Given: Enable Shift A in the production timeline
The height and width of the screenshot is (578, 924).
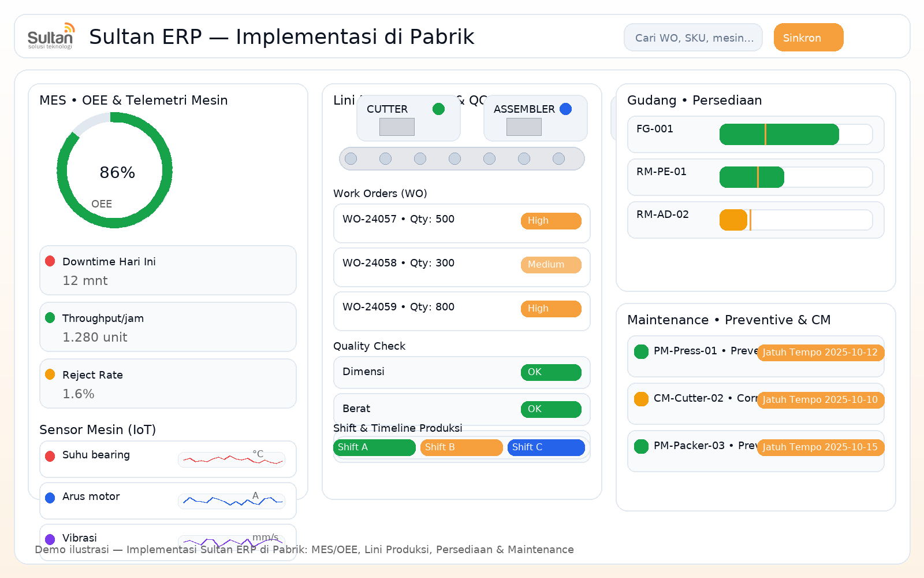Looking at the screenshot, I should click(x=374, y=447).
